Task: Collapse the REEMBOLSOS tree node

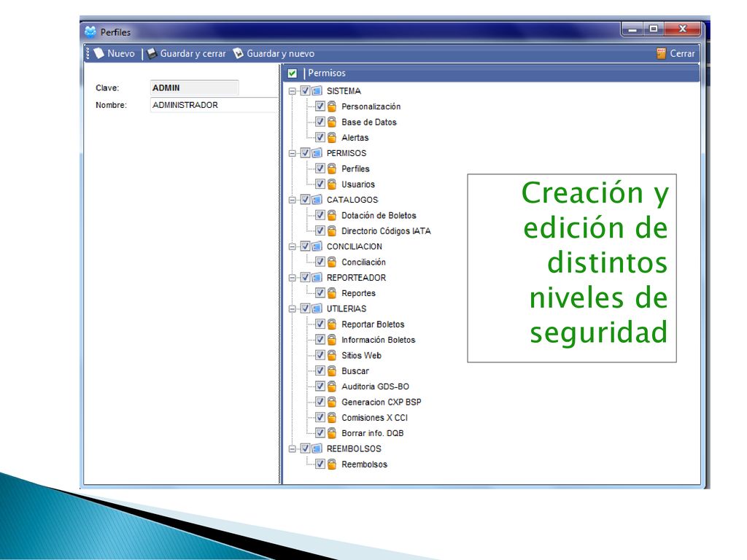Action: click(x=292, y=449)
